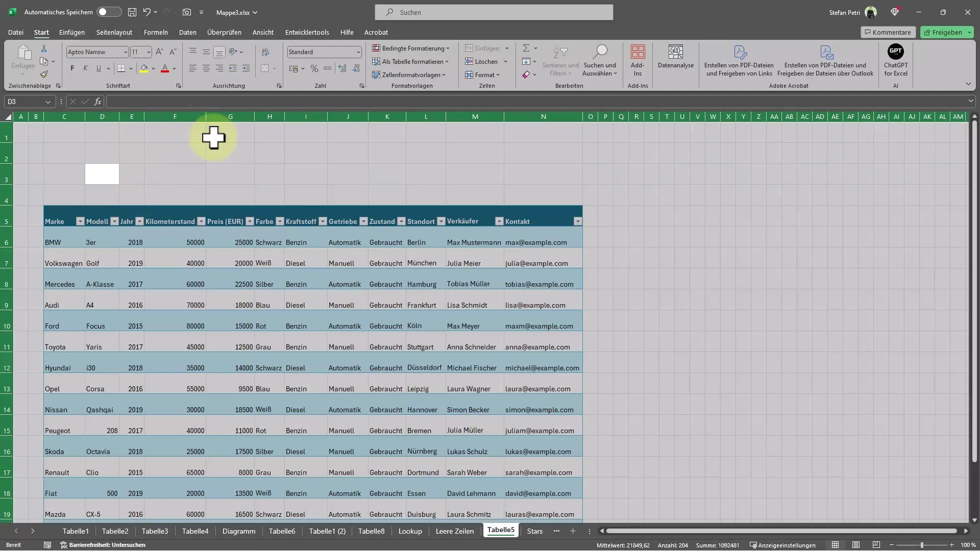Toggle the Marke column filter checkbox
The image size is (980, 551).
80,221
